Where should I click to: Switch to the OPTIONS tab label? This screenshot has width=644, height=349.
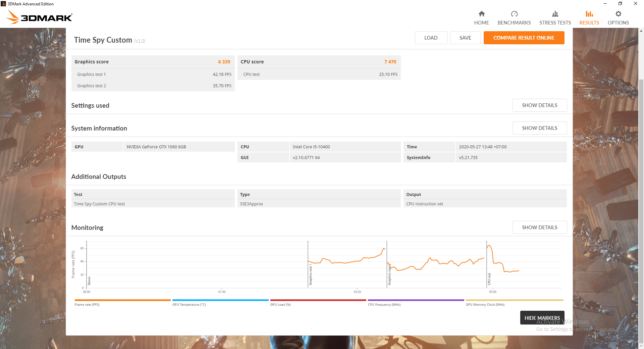pyautogui.click(x=618, y=23)
